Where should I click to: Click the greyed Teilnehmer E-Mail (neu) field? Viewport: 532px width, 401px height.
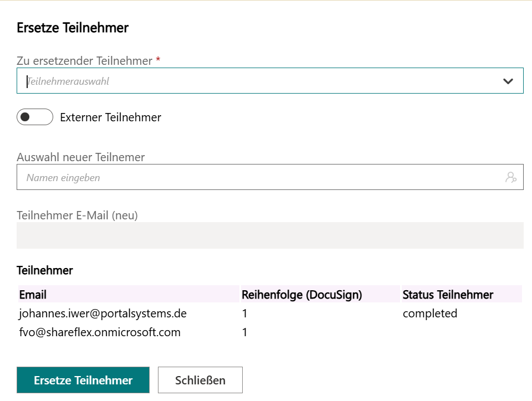coord(270,235)
